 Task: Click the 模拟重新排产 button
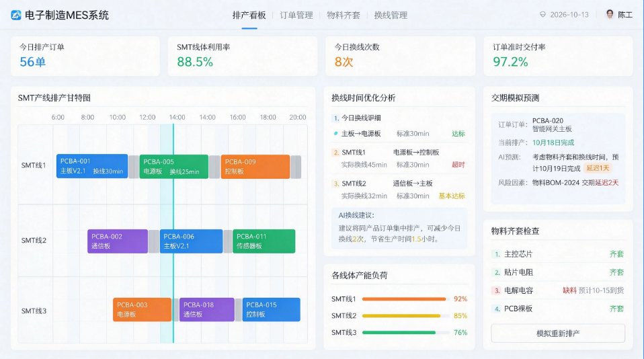click(x=558, y=333)
